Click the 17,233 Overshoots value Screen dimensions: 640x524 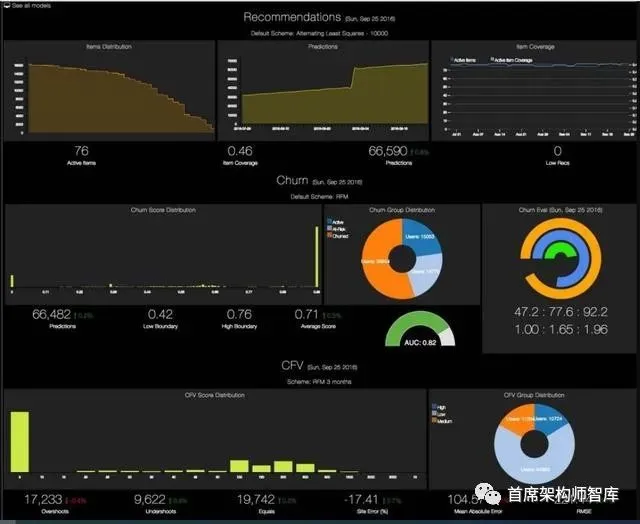click(x=43, y=500)
